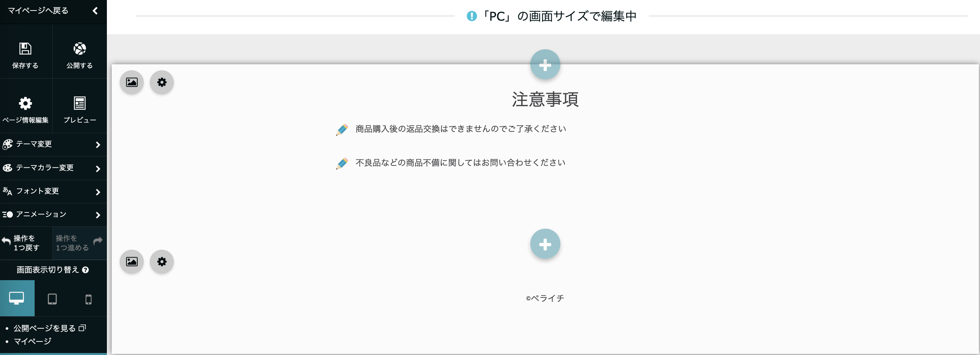The image size is (980, 355).
Task: Click the top block's background image icon
Action: 132,82
